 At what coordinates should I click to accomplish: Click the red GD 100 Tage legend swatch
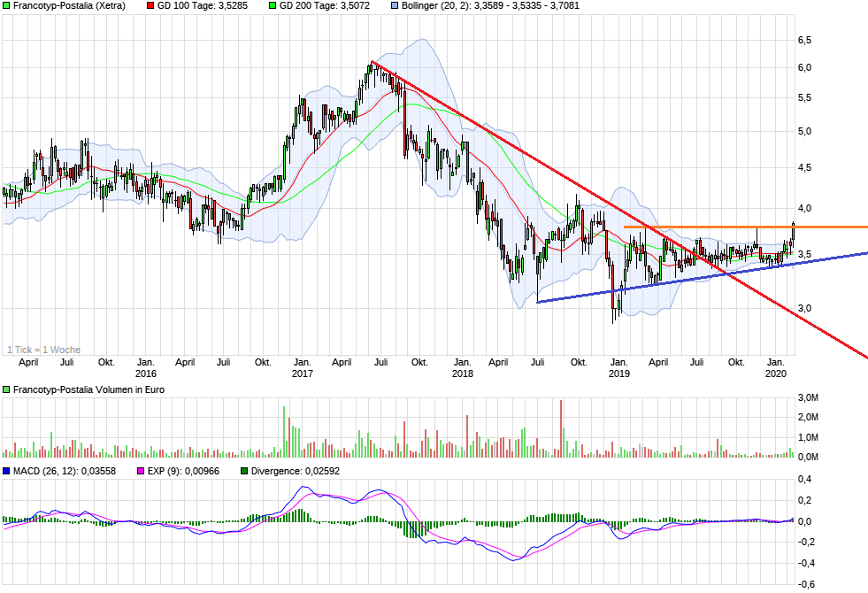[150, 5]
